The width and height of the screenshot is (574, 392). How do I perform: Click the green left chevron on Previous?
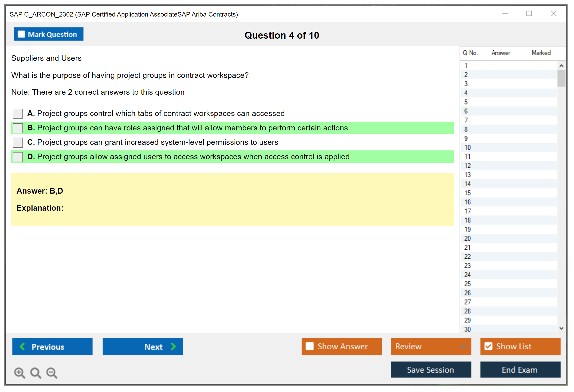22,346
